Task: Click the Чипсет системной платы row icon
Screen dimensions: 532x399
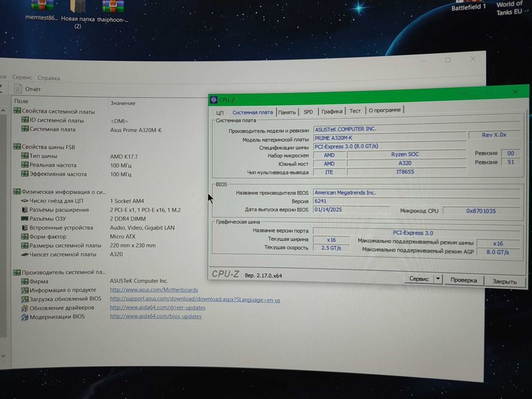Action: [25, 254]
